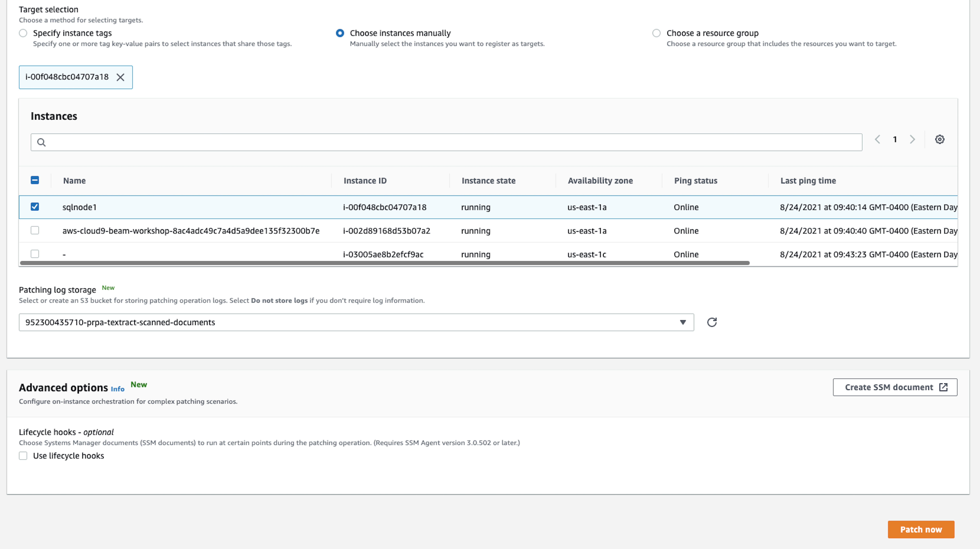Click the instances table horizontal scrollbar
This screenshot has height=549, width=980.
tap(384, 263)
